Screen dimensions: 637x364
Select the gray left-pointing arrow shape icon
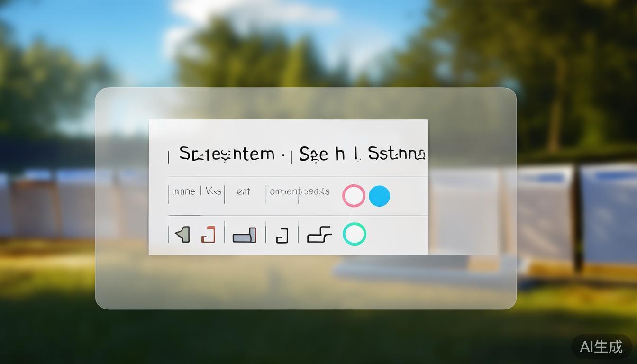click(182, 234)
